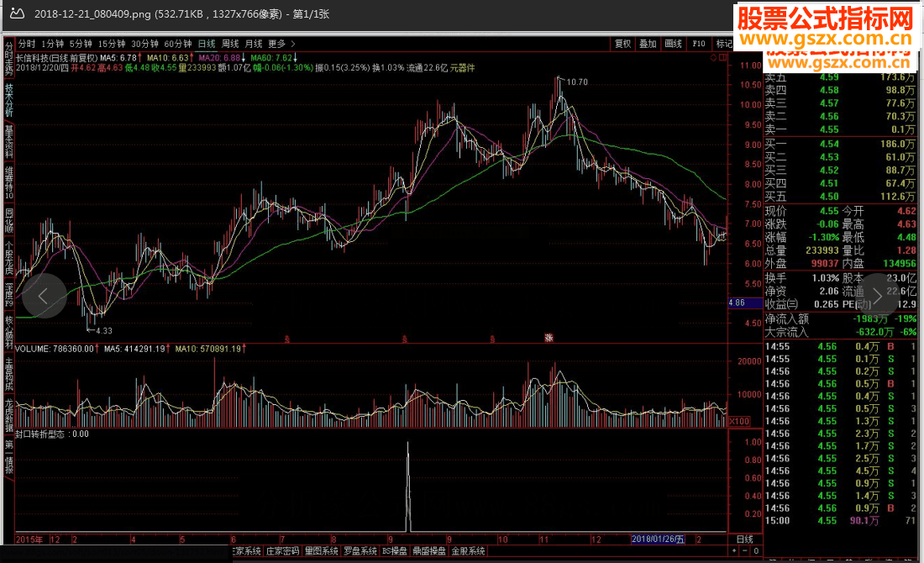Click the VOLUME: 786360.00 label
The height and width of the screenshot is (563, 924).
(x=56, y=349)
